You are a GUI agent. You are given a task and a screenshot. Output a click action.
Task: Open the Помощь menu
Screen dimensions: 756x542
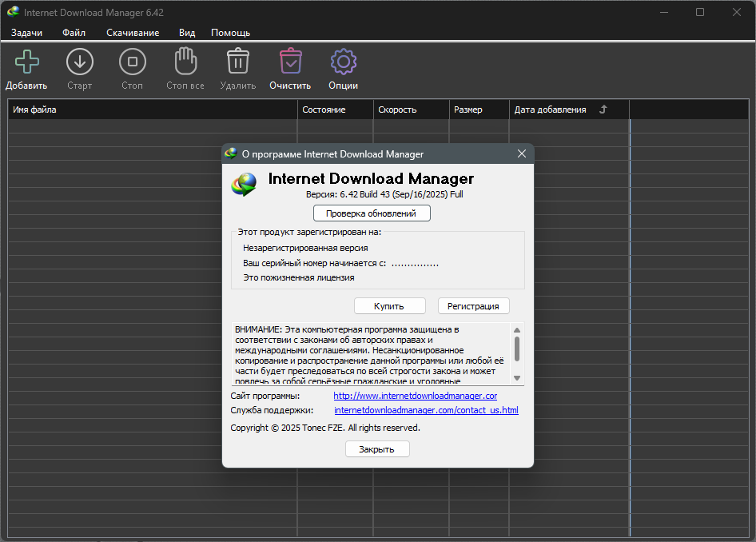click(x=230, y=33)
